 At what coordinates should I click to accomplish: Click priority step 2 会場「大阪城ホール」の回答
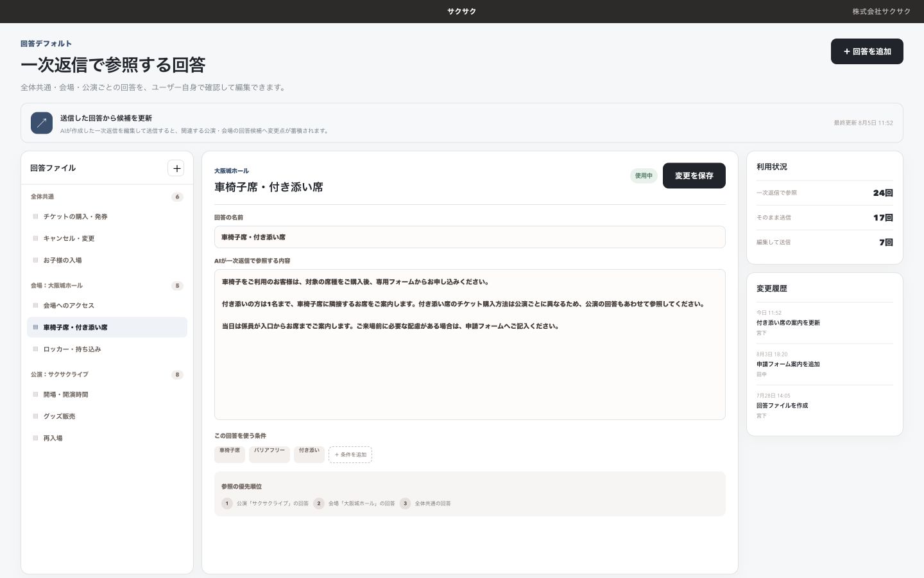(354, 504)
